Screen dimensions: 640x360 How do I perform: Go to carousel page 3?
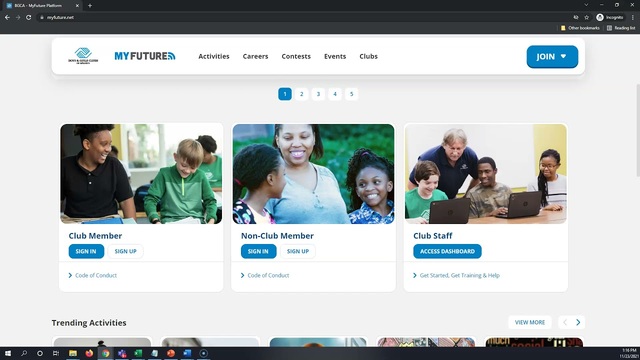click(x=318, y=94)
